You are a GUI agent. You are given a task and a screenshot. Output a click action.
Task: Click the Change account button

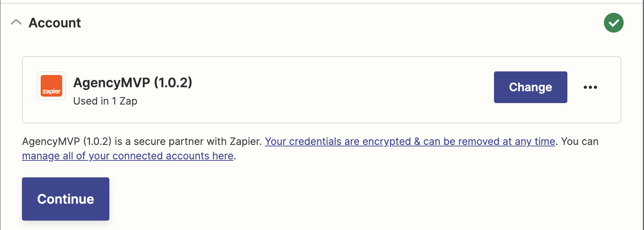point(530,87)
